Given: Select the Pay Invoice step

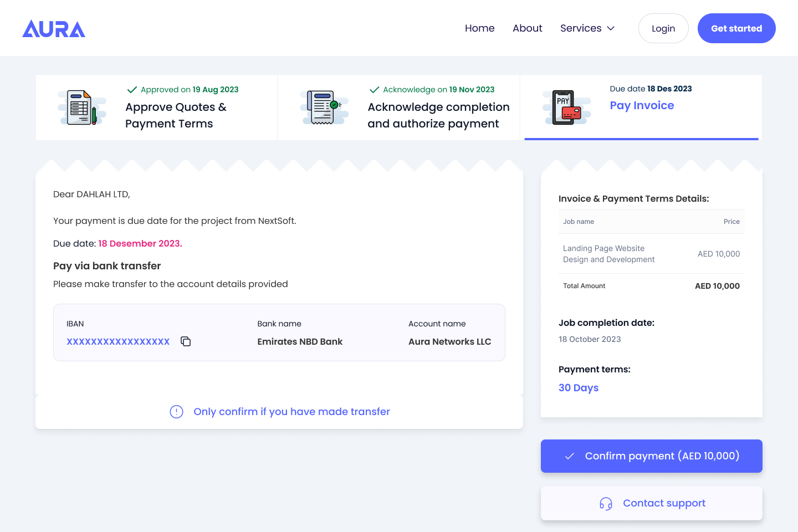Looking at the screenshot, I should [x=642, y=105].
